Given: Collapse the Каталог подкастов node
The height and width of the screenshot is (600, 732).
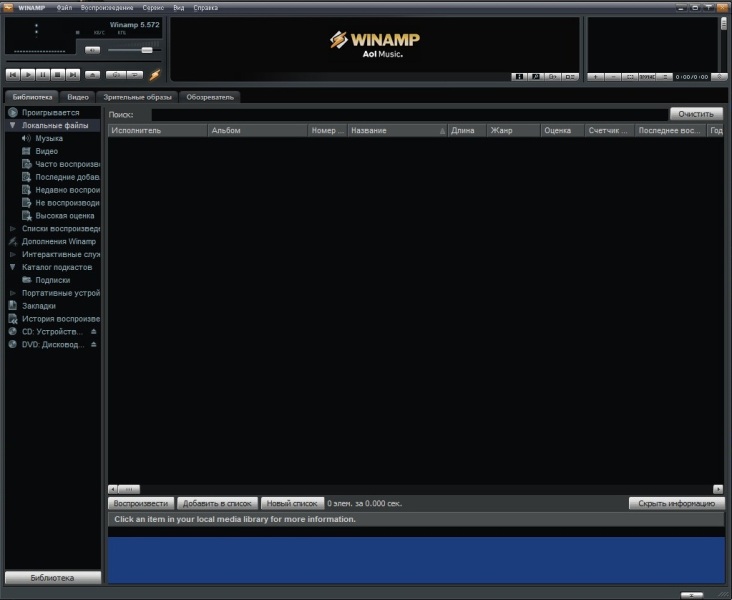Looking at the screenshot, I should coord(12,267).
